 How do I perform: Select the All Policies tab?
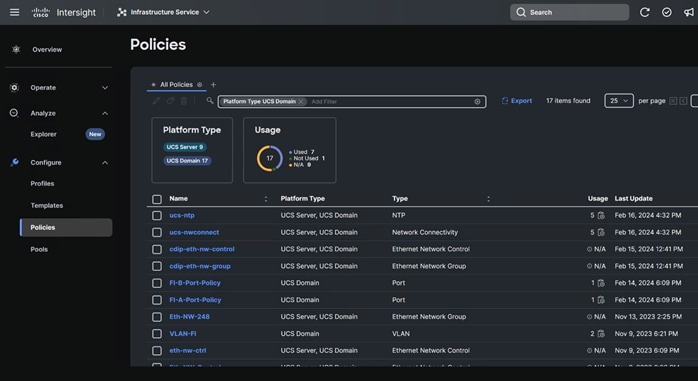[x=176, y=85]
